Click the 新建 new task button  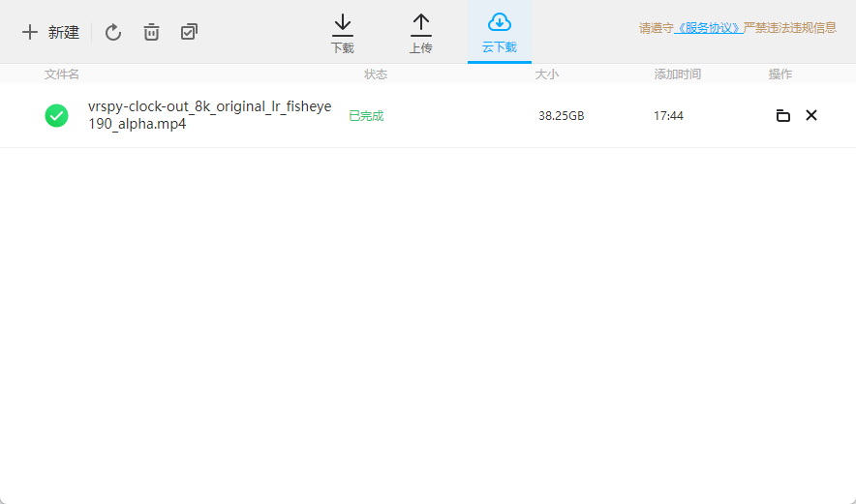50,32
